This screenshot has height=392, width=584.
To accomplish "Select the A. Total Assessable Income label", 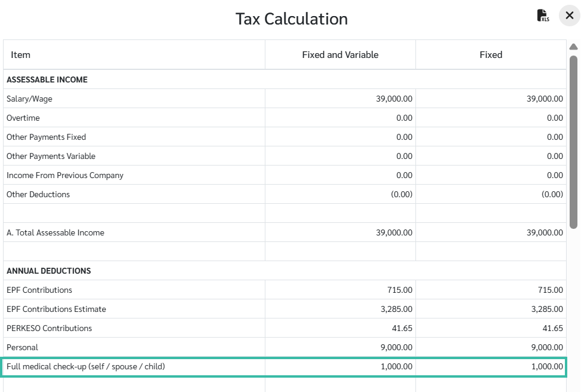I will point(56,232).
